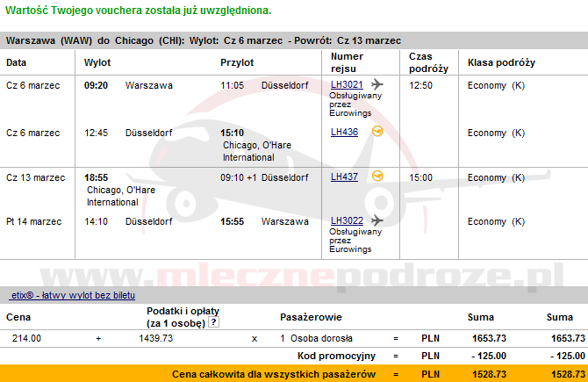The width and height of the screenshot is (588, 382).
Task: Follow the etix łatwy wylot bez biletu link
Action: pos(72,295)
